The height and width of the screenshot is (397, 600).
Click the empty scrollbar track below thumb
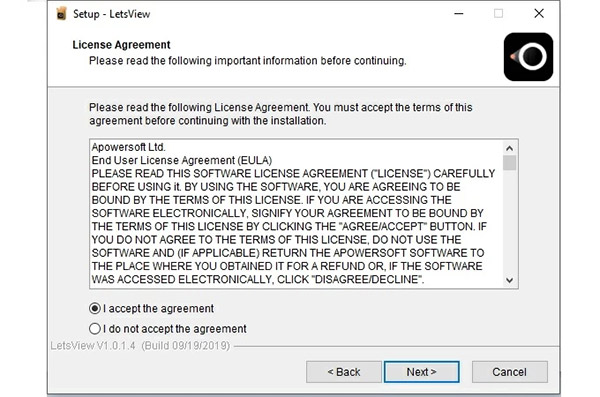pyautogui.click(x=509, y=222)
